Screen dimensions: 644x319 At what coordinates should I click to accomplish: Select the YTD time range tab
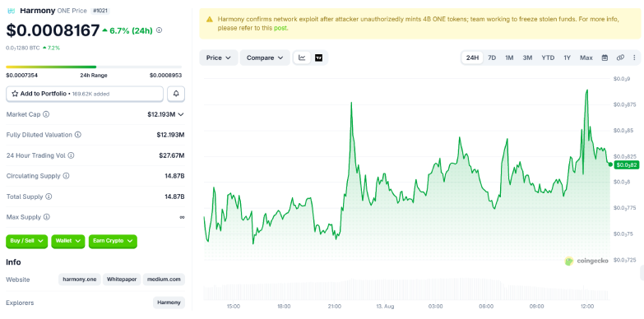coord(548,58)
